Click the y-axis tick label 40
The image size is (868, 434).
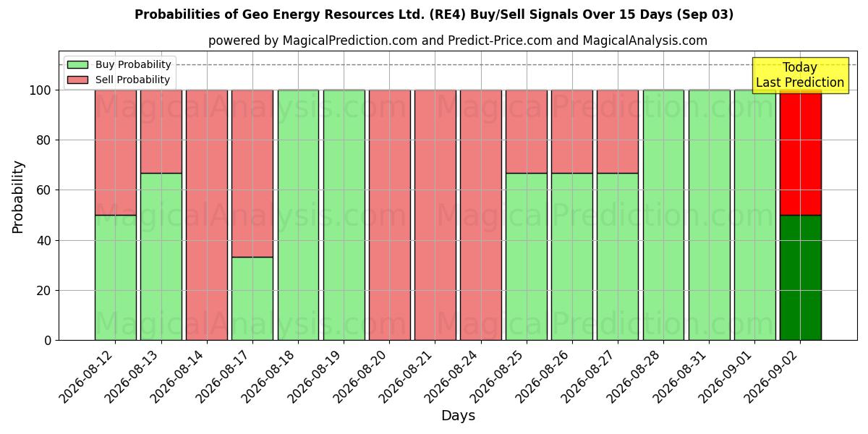point(44,240)
